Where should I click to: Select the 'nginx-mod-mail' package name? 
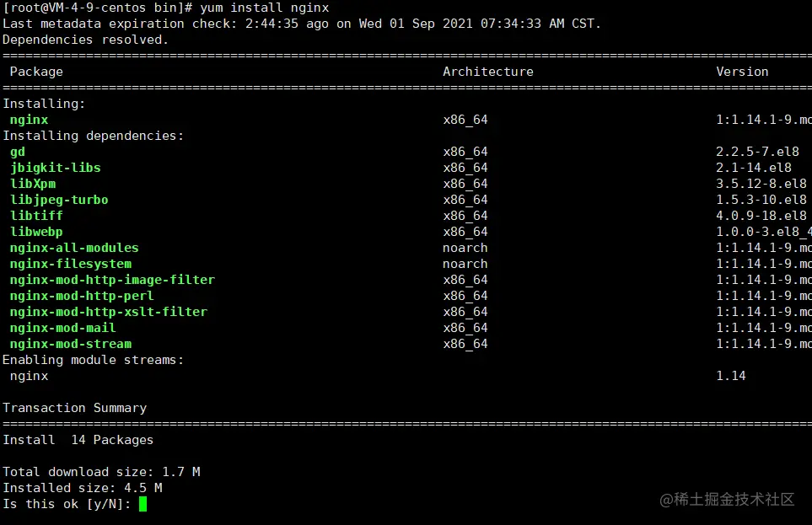pos(62,329)
